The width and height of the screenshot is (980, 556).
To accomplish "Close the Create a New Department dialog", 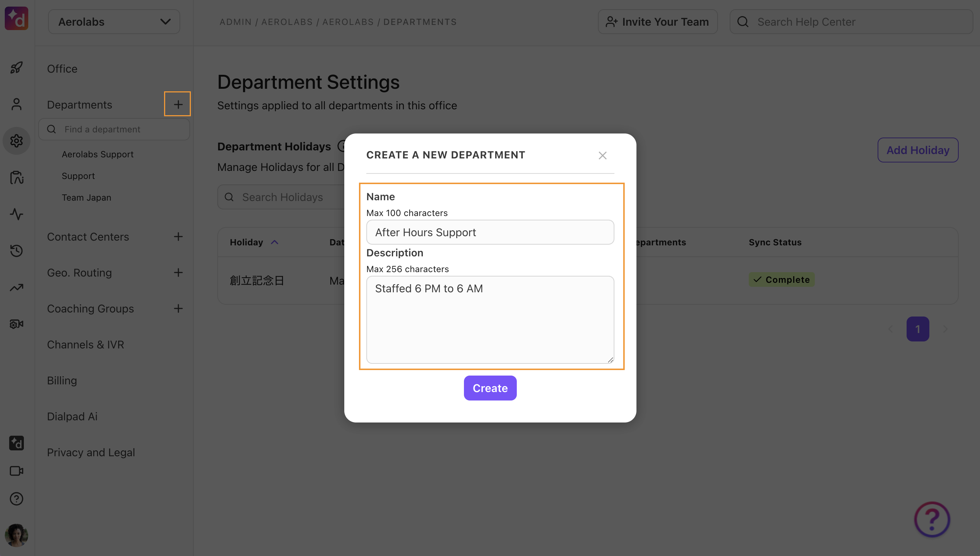I will [603, 156].
